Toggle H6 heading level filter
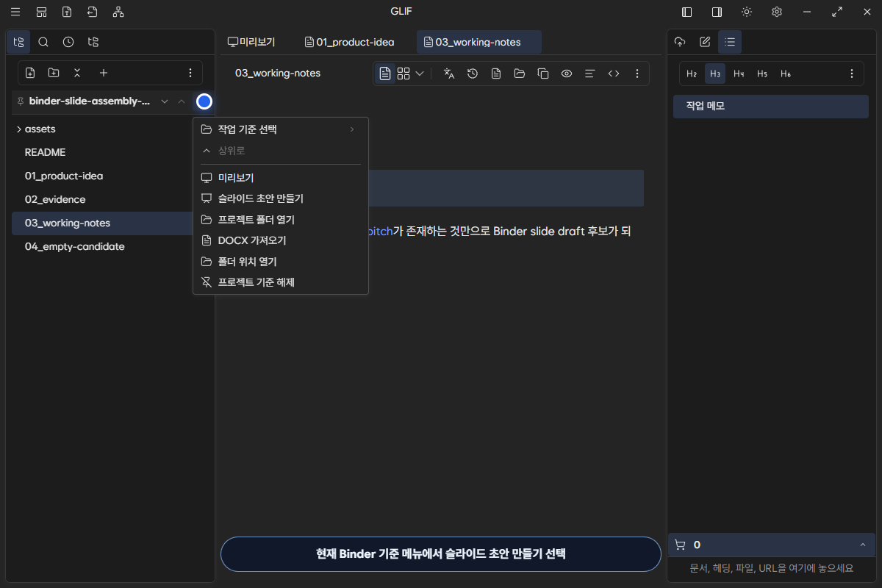This screenshot has height=588, width=882. 786,73
